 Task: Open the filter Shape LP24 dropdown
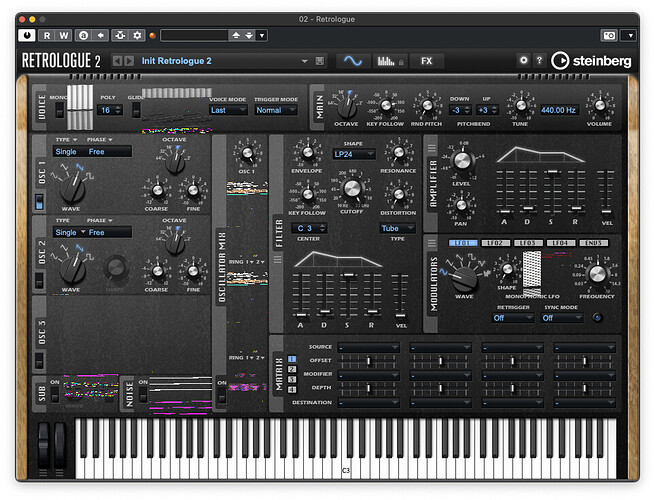click(x=354, y=154)
